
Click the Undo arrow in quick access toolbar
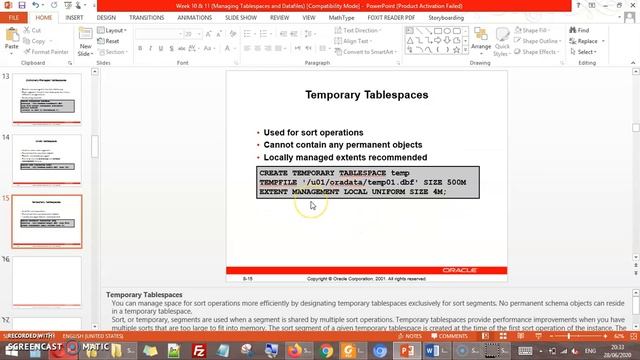[36, 5]
